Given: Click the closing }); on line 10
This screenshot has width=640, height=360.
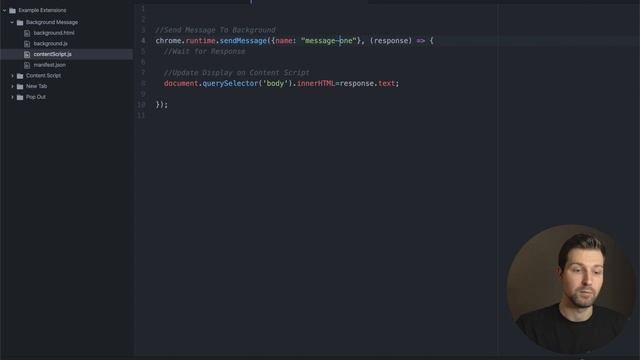Looking at the screenshot, I should pyautogui.click(x=162, y=105).
